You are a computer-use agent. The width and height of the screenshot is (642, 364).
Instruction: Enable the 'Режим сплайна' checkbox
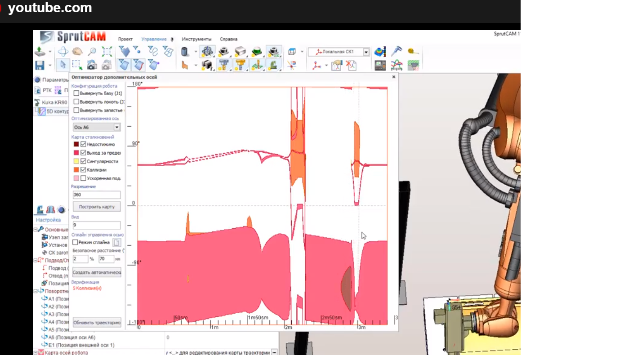(x=76, y=242)
